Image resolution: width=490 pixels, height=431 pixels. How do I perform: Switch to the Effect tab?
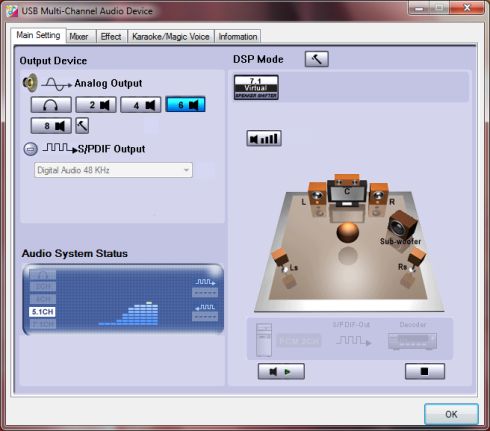[111, 37]
